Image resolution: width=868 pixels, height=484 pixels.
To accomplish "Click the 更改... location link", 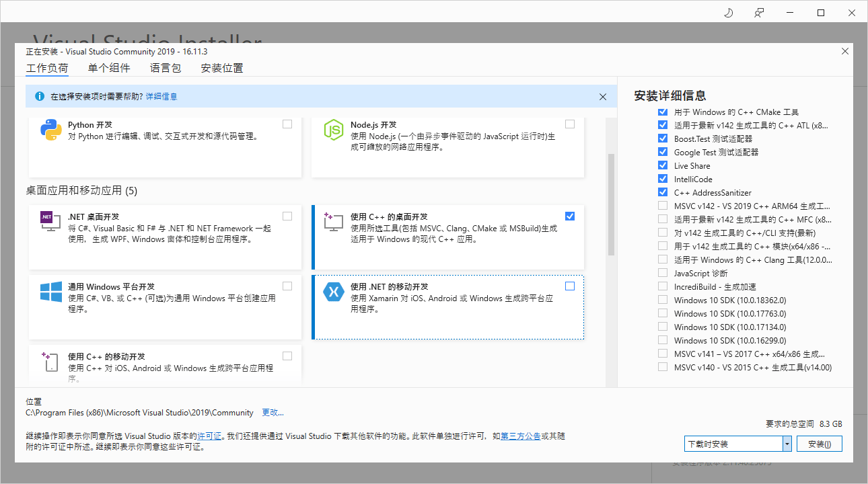I will 273,413.
